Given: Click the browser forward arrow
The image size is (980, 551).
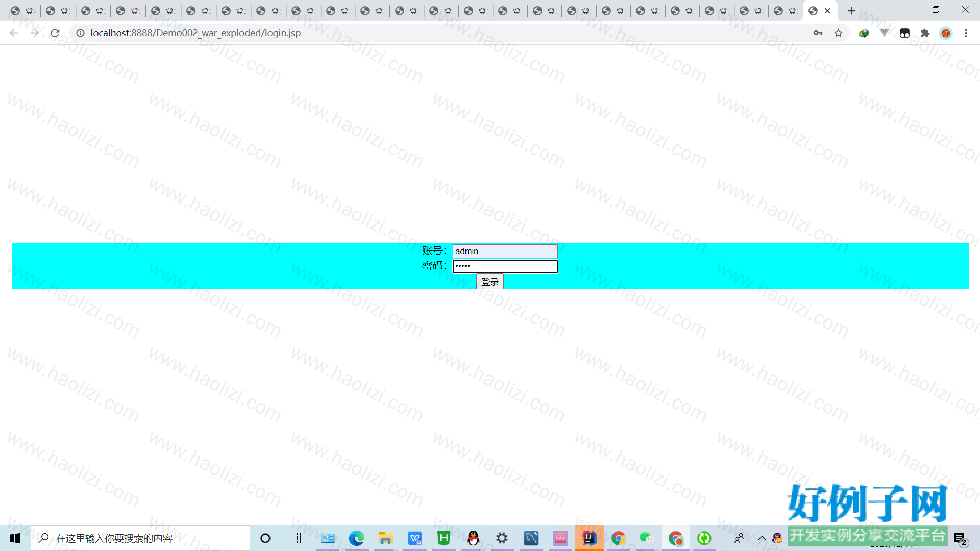Looking at the screenshot, I should click(34, 33).
